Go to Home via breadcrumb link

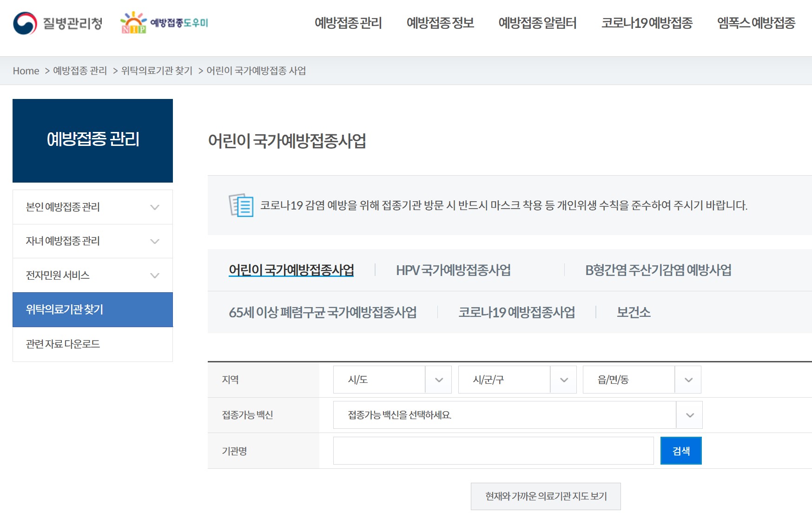26,71
